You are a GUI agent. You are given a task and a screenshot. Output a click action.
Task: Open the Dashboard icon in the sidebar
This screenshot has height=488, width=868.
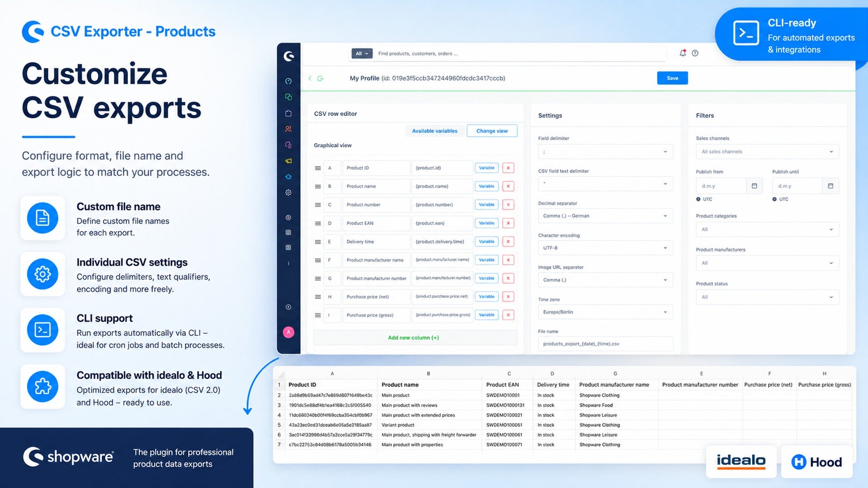[x=288, y=81]
